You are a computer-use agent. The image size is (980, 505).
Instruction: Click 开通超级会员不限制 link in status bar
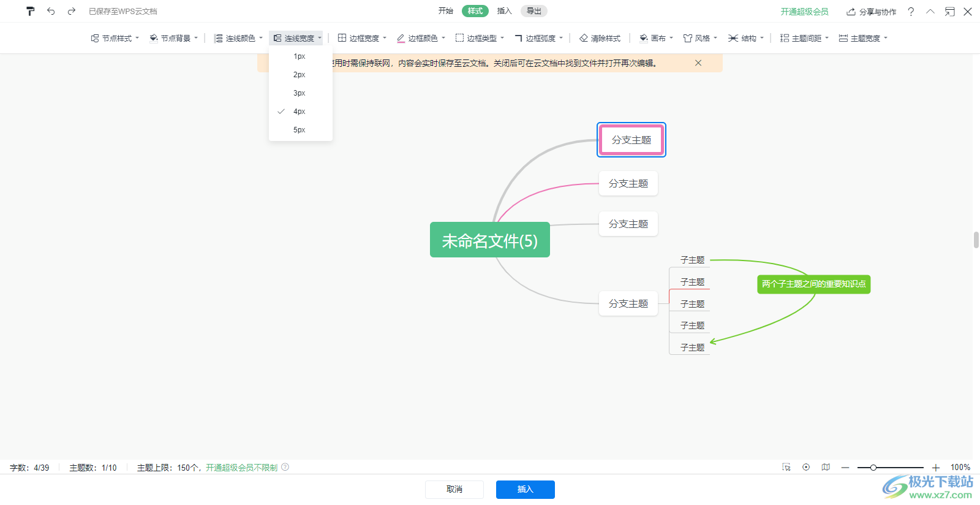pos(241,468)
